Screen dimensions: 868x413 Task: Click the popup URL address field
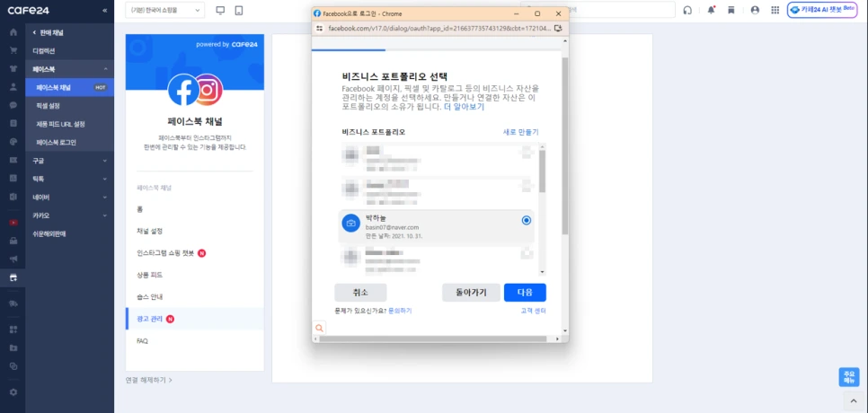(439, 28)
